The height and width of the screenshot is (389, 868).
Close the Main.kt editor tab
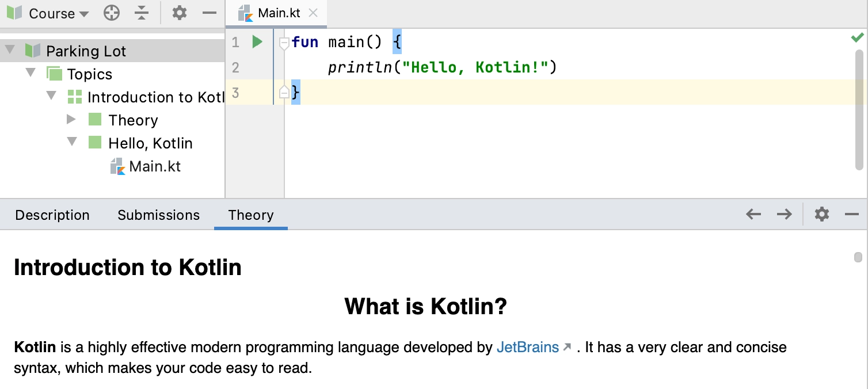[313, 13]
